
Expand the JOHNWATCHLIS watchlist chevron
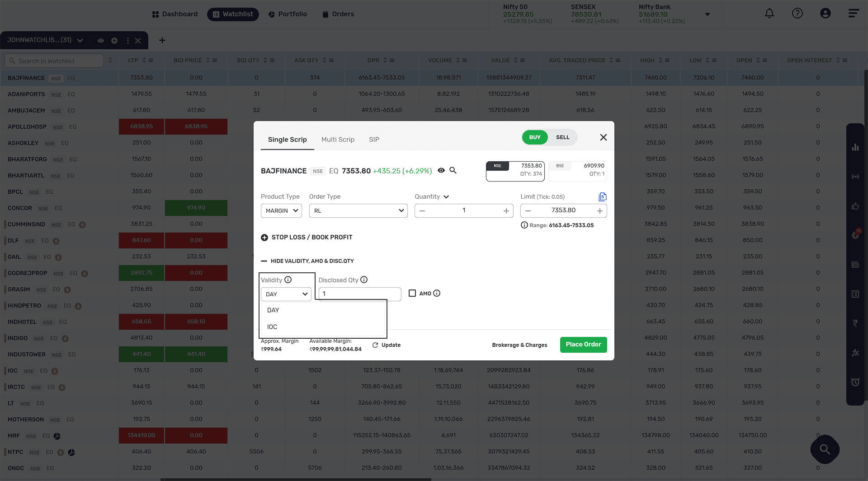click(80, 41)
